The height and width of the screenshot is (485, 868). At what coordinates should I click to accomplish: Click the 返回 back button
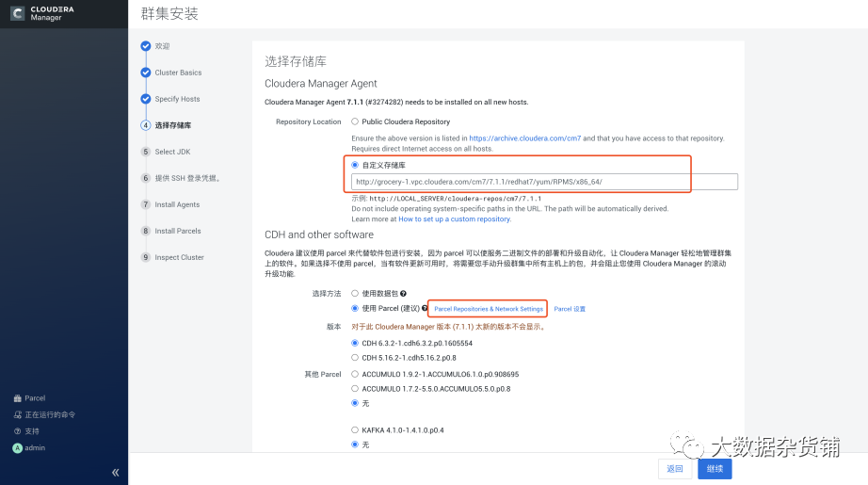(x=675, y=469)
